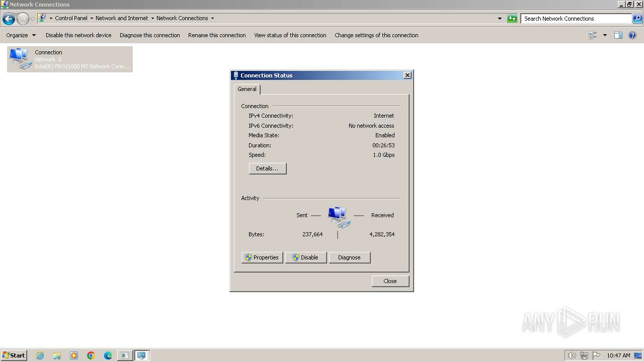This screenshot has width=644, height=362.
Task: Click the '00:26:53' duration value
Action: click(383, 145)
